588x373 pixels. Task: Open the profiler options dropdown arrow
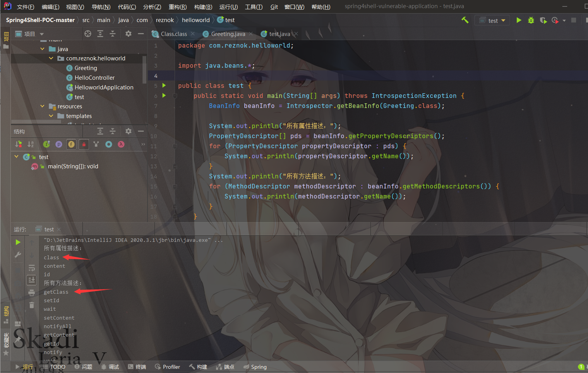(x=564, y=21)
